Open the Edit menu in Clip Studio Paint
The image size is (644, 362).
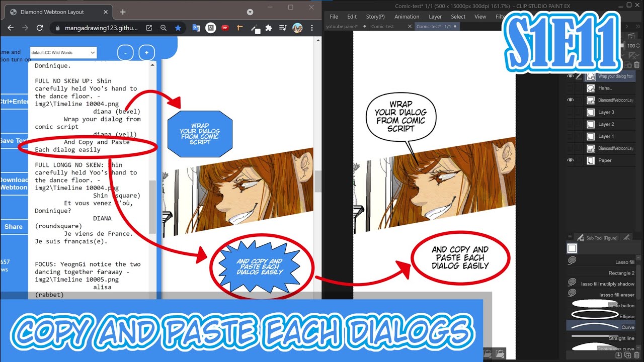[352, 17]
